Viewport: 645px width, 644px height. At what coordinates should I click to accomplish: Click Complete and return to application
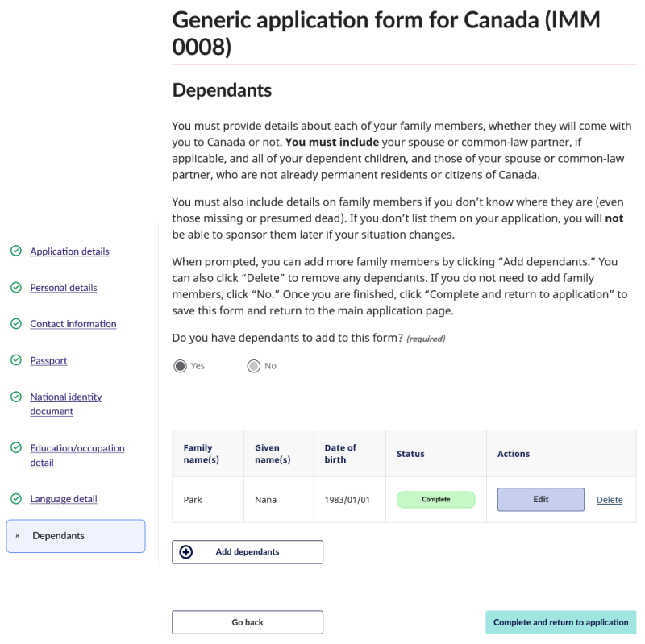[x=560, y=622]
